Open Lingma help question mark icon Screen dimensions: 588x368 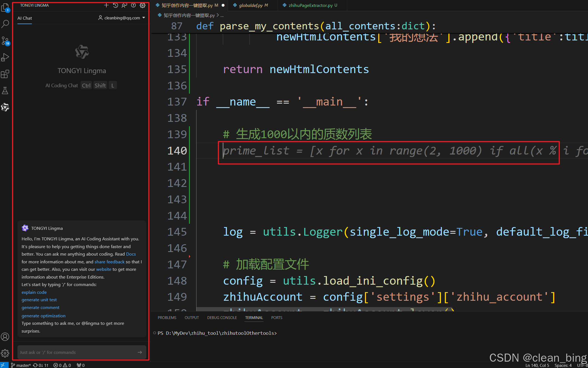[133, 5]
